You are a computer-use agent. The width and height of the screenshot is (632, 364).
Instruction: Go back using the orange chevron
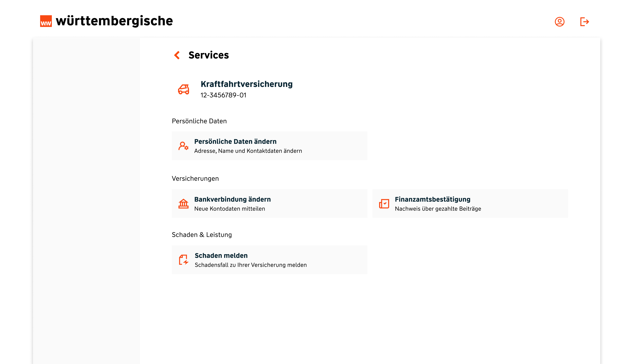click(177, 55)
